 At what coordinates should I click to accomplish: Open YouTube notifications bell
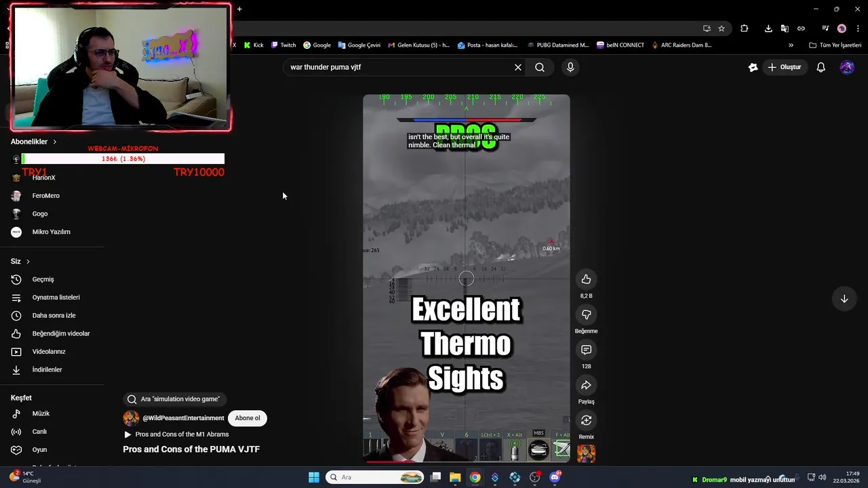point(821,67)
